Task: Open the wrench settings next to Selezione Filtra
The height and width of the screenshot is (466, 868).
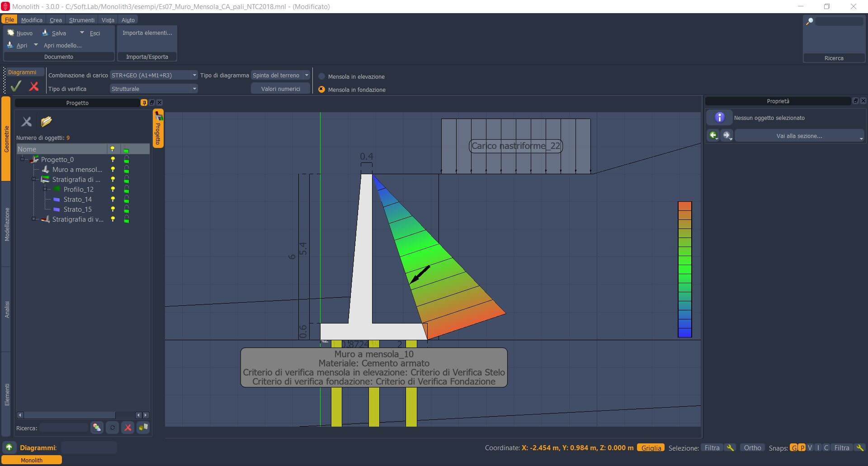Action: coord(730,447)
